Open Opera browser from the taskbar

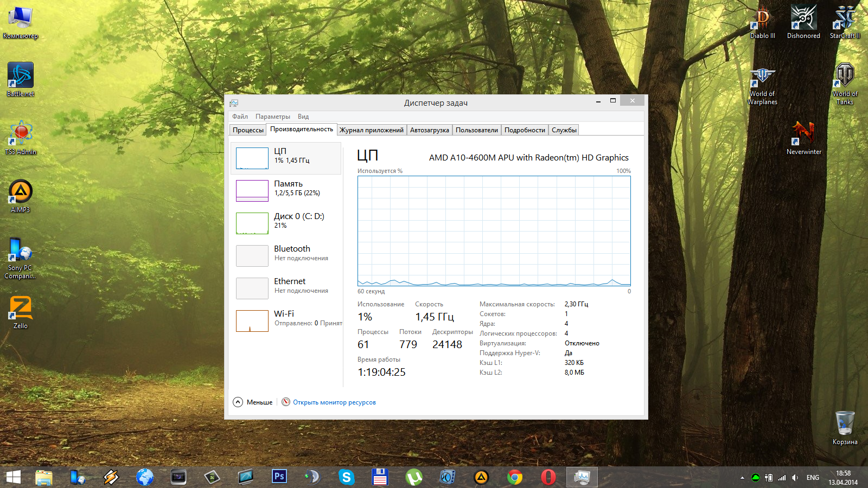click(x=548, y=477)
